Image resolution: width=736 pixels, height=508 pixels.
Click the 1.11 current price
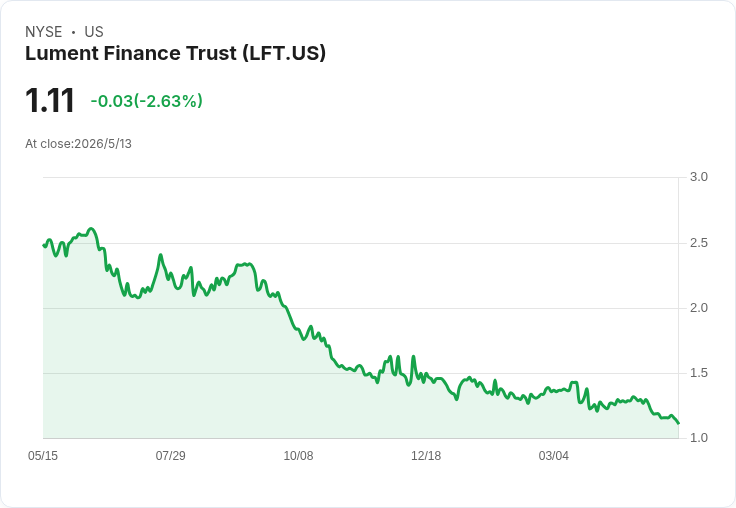tap(50, 100)
